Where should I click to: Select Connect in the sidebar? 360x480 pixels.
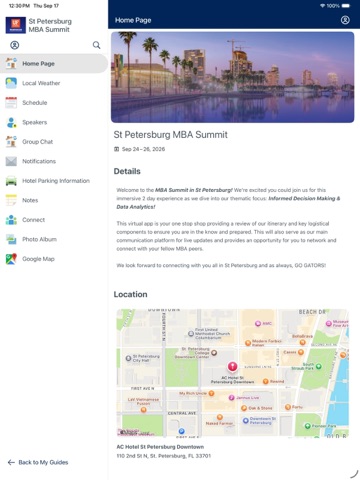54,220
